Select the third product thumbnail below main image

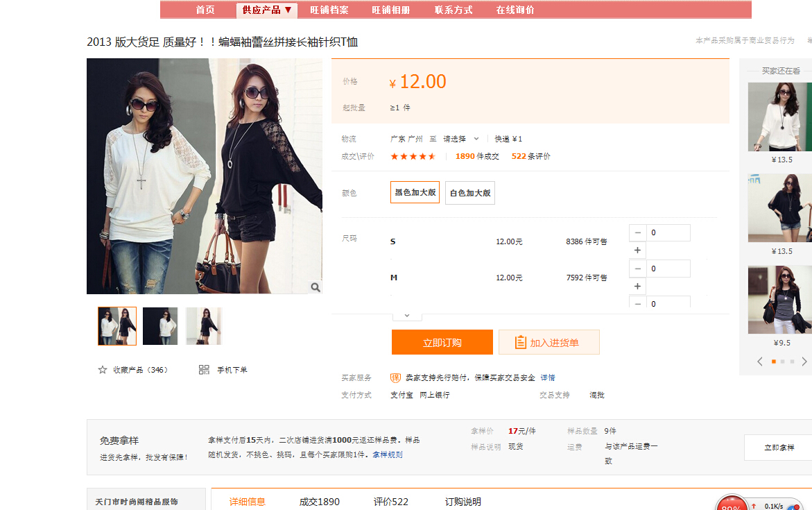[x=204, y=326]
